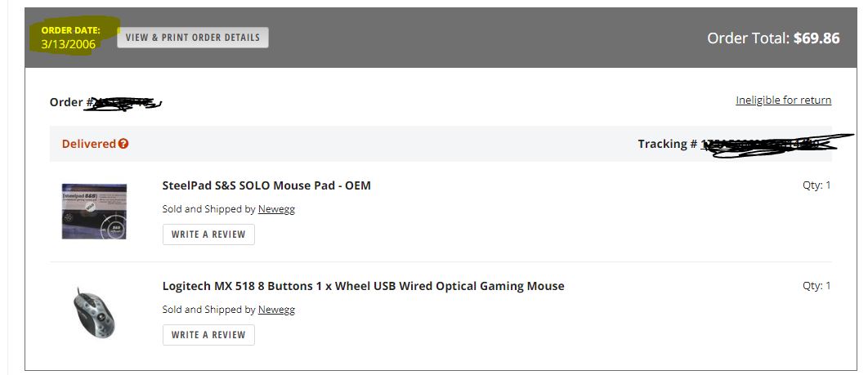Click the Order Total $69.86 amount
The width and height of the screenshot is (868, 375).
pos(817,38)
